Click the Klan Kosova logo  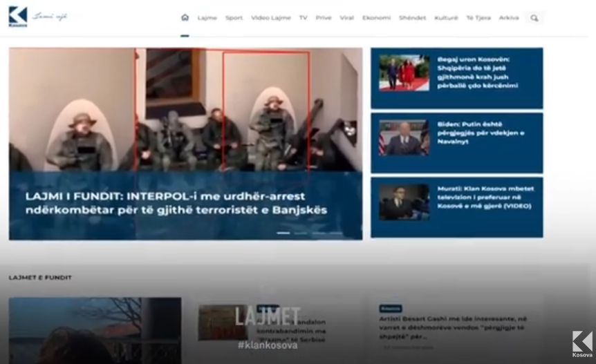point(18,17)
